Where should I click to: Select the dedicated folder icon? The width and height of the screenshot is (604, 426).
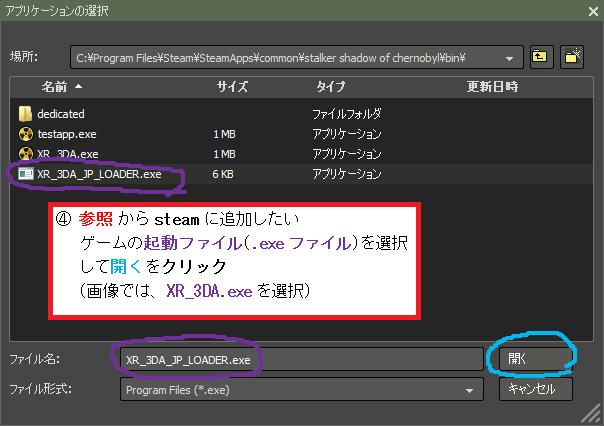click(25, 114)
